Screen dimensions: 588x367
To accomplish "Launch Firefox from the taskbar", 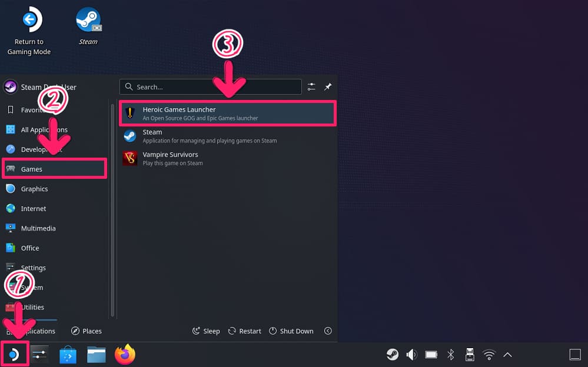I will 125,354.
